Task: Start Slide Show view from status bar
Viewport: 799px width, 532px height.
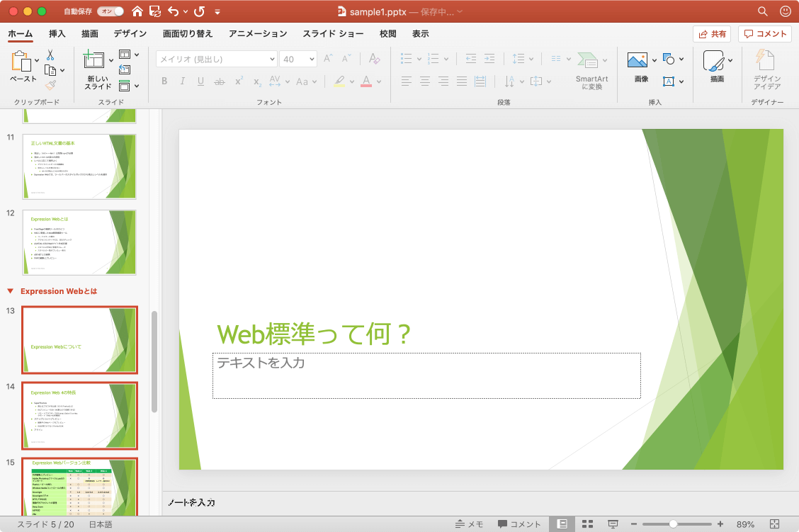Action: [613, 523]
